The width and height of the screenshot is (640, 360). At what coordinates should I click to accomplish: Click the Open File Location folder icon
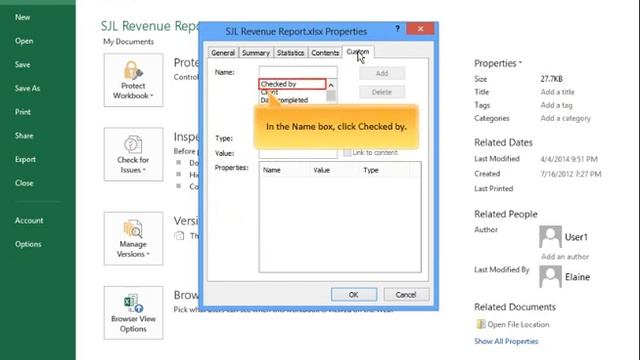click(481, 324)
